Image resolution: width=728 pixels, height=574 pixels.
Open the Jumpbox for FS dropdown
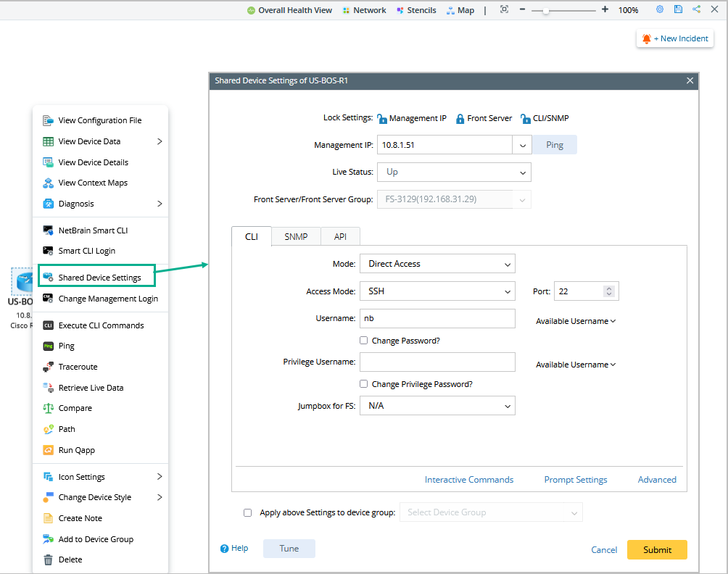point(437,406)
